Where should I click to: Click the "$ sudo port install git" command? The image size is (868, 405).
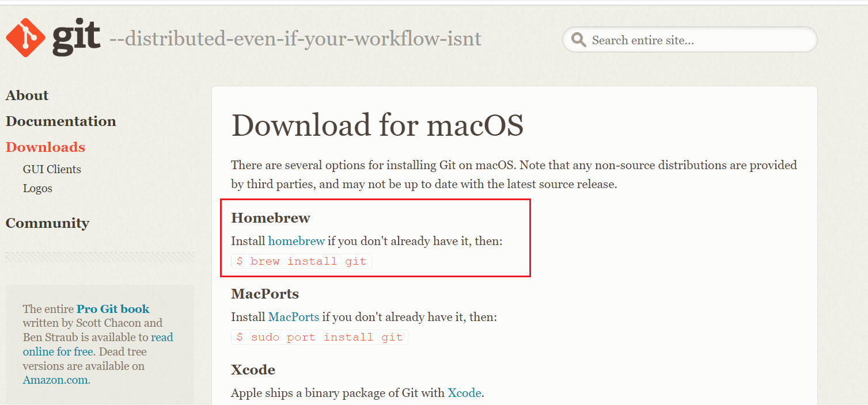(320, 337)
